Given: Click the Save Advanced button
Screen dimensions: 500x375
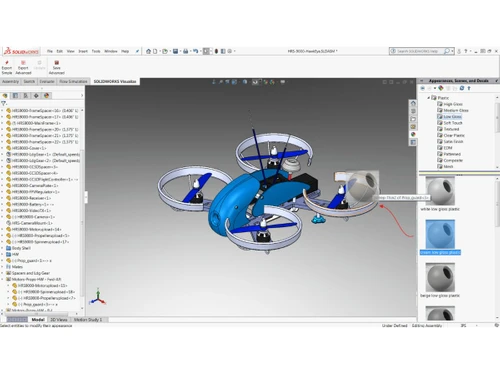Looking at the screenshot, I should pos(57,67).
